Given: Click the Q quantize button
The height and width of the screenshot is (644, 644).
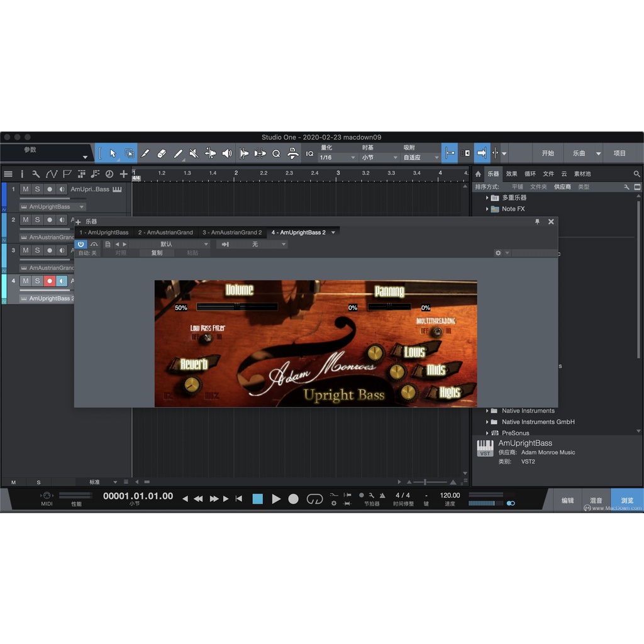Looking at the screenshot, I should (277, 153).
